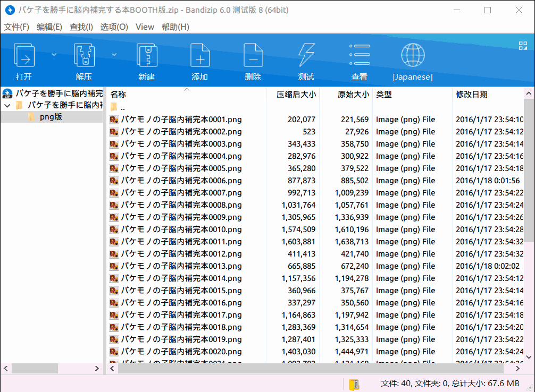Viewport: 535px width, 392px height.
Task: Open the 查找(I) menu
Action: [x=81, y=27]
